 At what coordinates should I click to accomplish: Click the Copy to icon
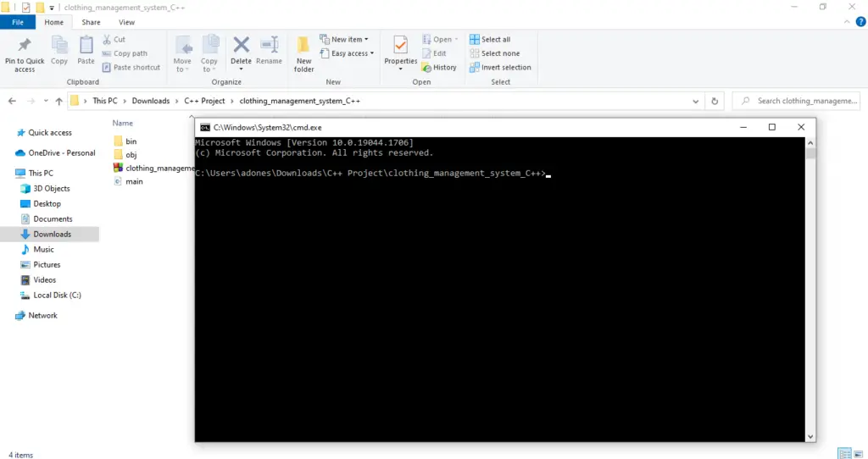click(209, 46)
